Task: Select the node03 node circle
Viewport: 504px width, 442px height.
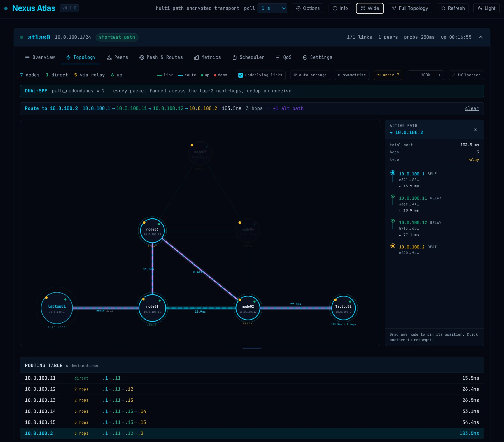Action: [x=152, y=231]
